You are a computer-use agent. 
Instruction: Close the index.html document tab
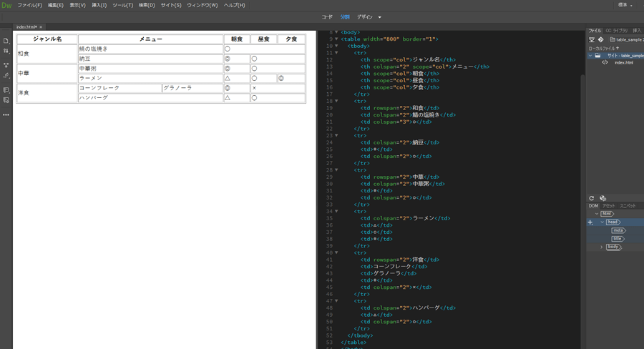[x=41, y=27]
